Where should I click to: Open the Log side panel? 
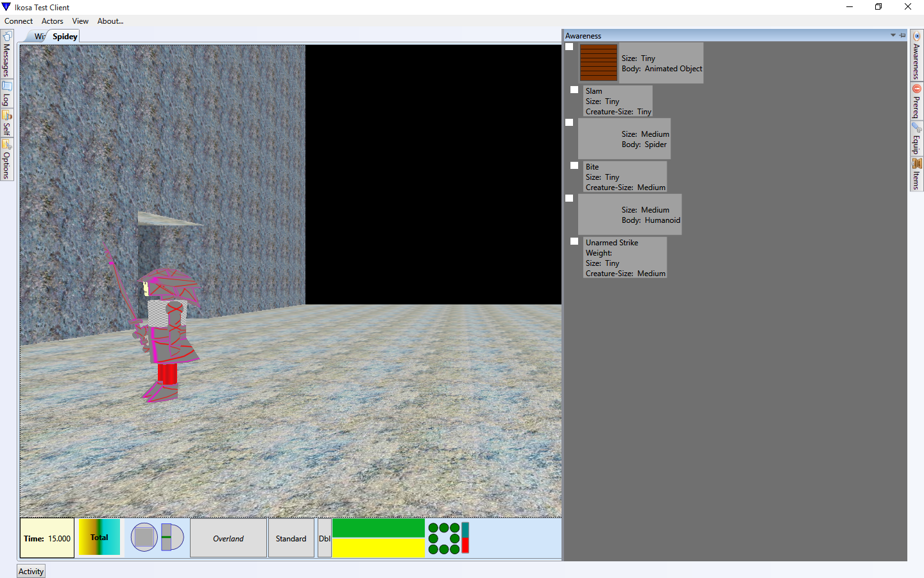6,94
